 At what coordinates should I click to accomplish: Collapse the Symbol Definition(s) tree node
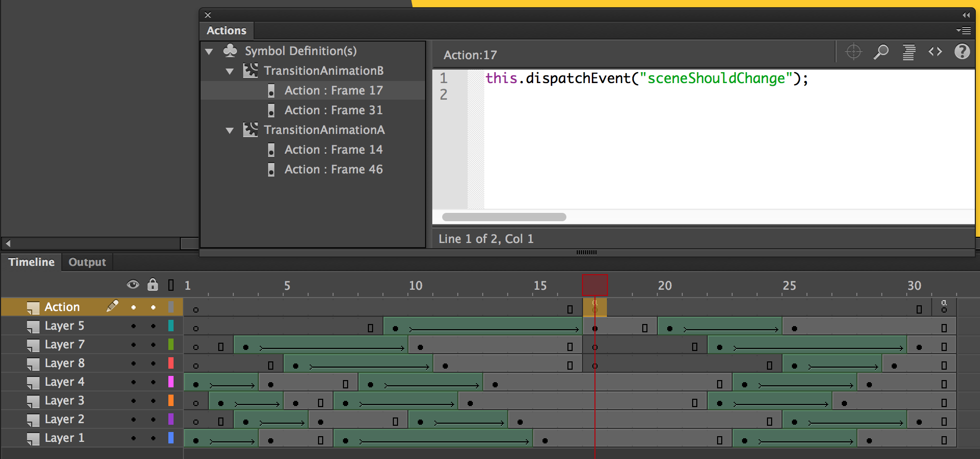[x=209, y=51]
